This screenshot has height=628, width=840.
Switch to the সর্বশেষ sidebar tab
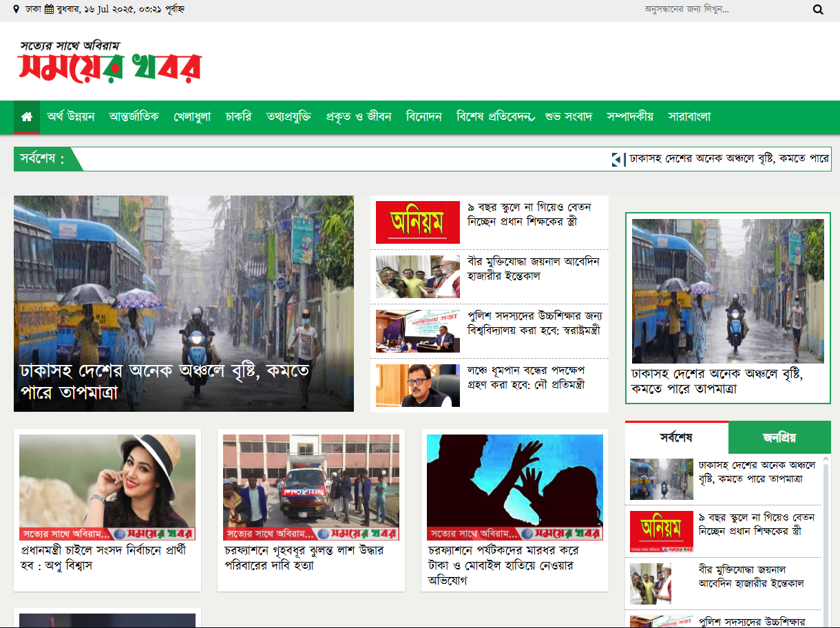(677, 437)
